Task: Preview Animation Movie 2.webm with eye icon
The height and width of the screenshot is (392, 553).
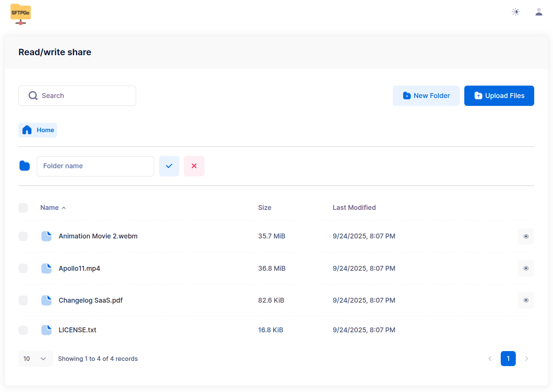Action: (526, 236)
